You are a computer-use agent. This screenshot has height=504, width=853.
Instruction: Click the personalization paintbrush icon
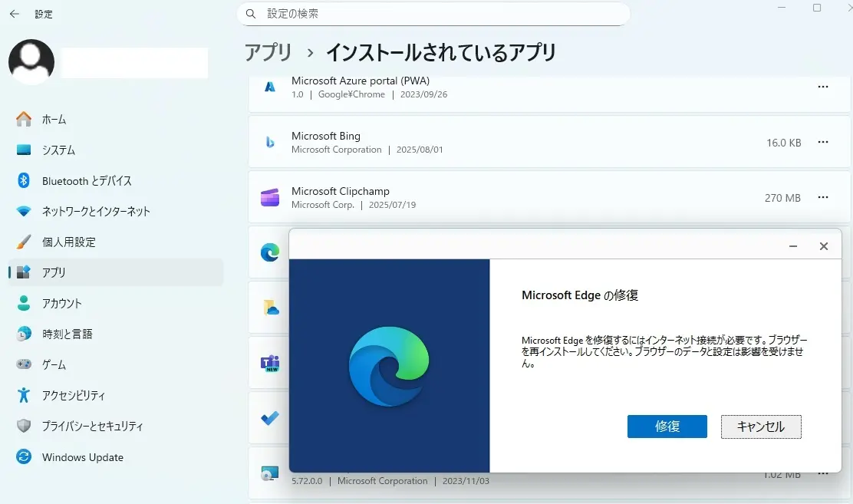pos(24,242)
